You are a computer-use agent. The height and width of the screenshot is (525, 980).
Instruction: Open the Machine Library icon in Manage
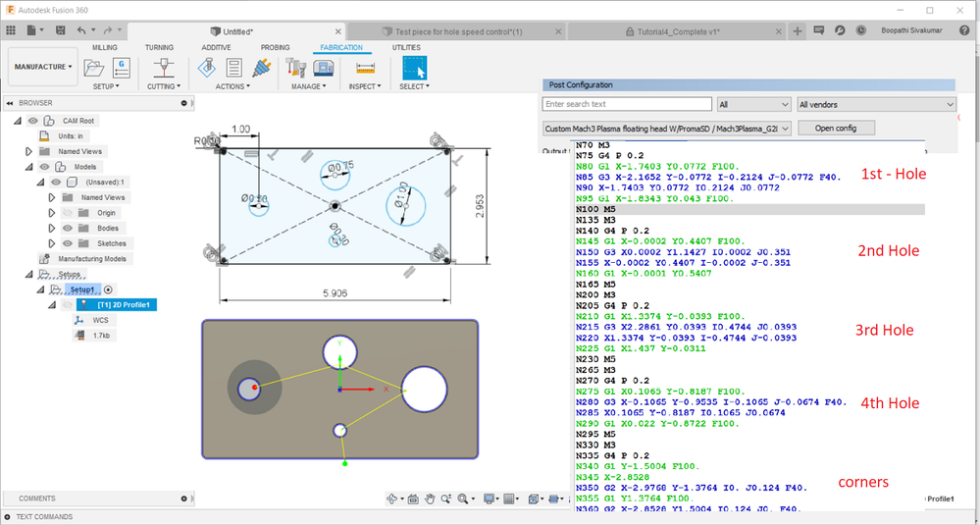click(322, 68)
